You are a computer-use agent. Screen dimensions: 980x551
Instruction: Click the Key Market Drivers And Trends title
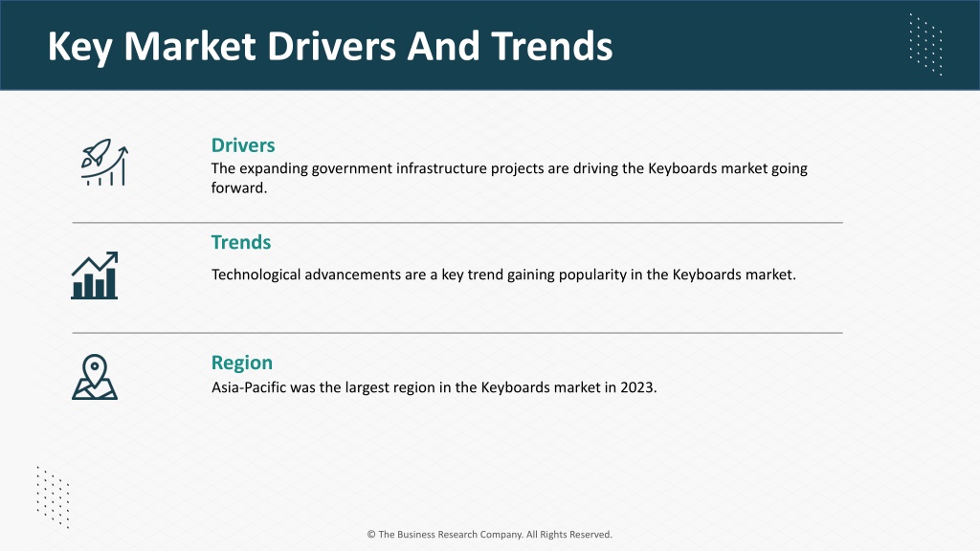(x=330, y=46)
